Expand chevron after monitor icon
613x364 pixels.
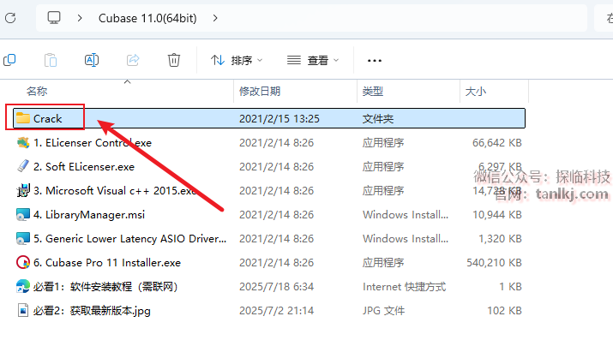[x=80, y=18]
